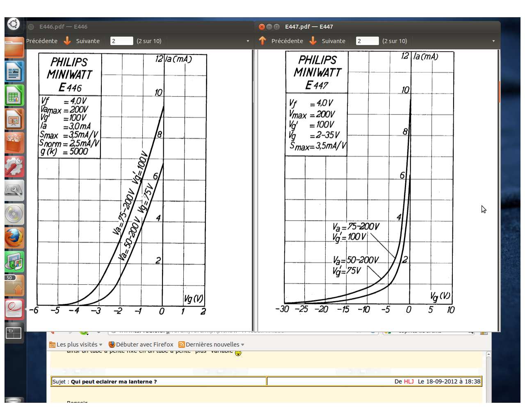Image resolution: width=525 pixels, height=420 pixels.
Task: Open the CD disc icon in launcher
Action: coord(14,214)
